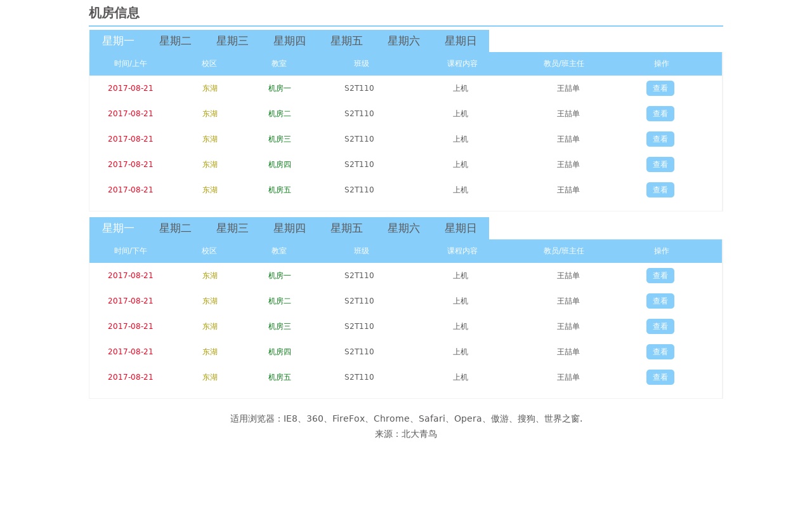Click 机房四 cell in afternoon table
Viewport: 812px width, 508px height.
point(280,352)
